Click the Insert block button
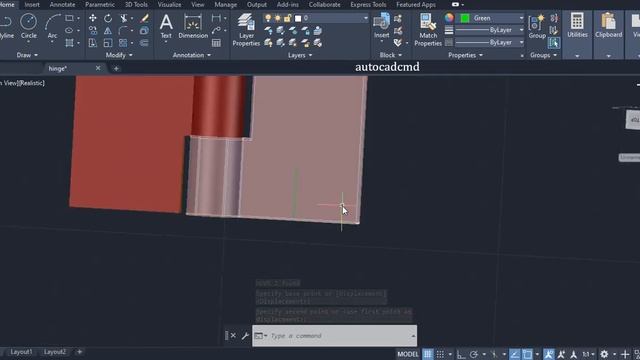The image size is (640, 360). (382, 26)
